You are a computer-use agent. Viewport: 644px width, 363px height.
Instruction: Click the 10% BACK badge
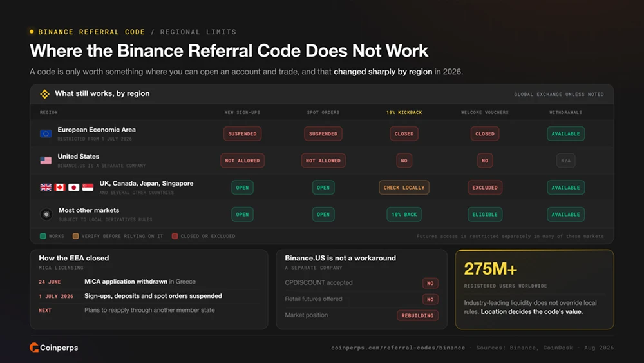(x=404, y=214)
